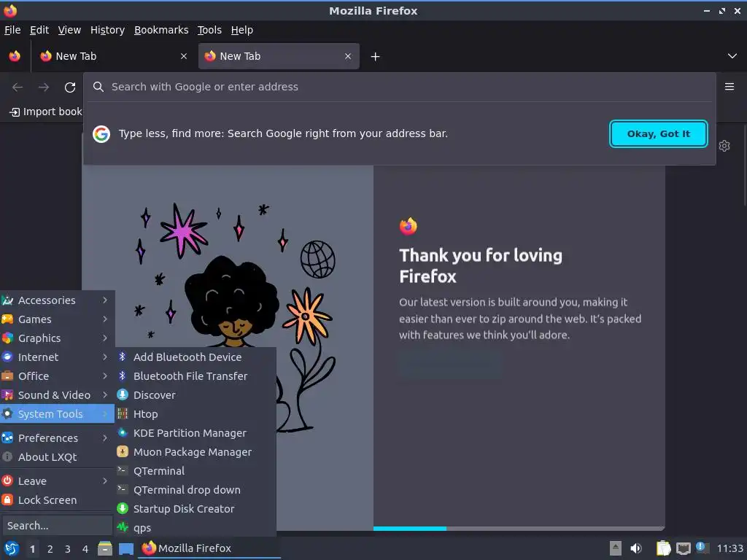747x560 pixels.
Task: Open QTerminal
Action: [x=196, y=471]
